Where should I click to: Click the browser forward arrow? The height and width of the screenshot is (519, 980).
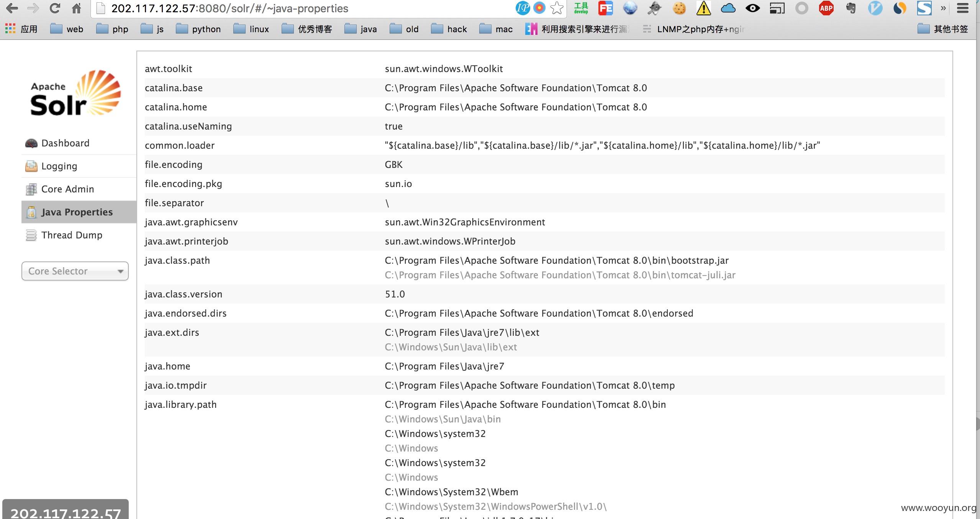(34, 8)
